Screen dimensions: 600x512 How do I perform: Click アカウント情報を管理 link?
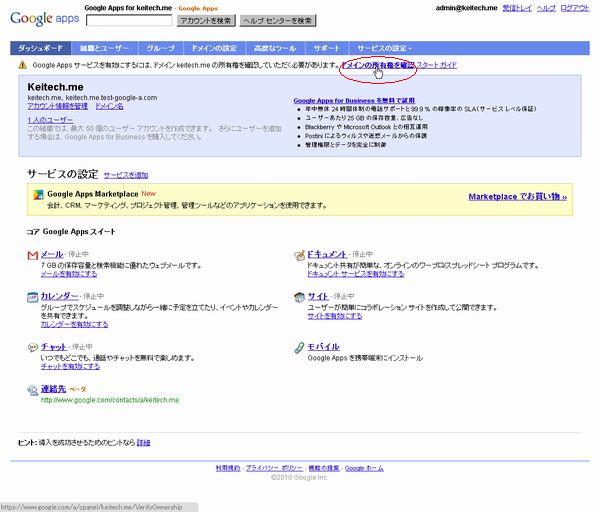(58, 106)
